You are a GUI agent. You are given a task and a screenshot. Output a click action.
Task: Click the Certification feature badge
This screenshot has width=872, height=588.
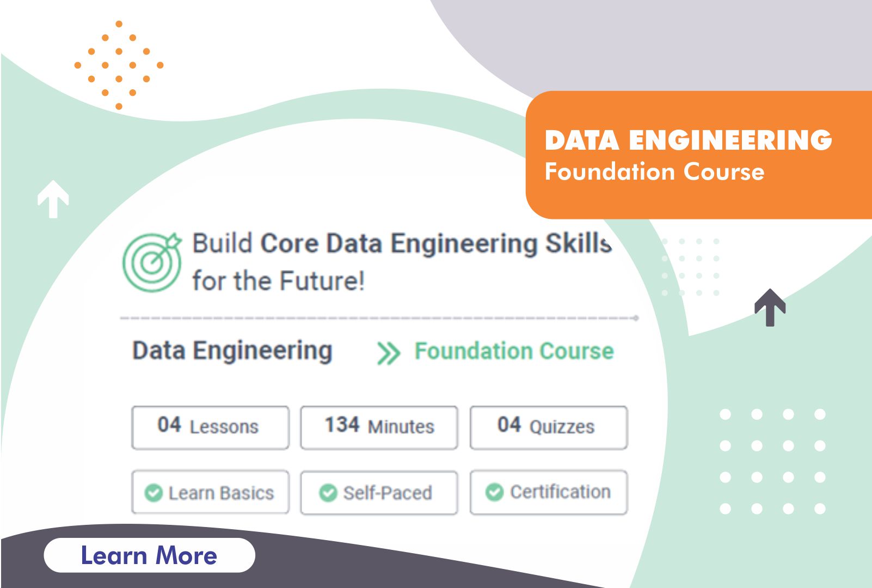click(548, 492)
